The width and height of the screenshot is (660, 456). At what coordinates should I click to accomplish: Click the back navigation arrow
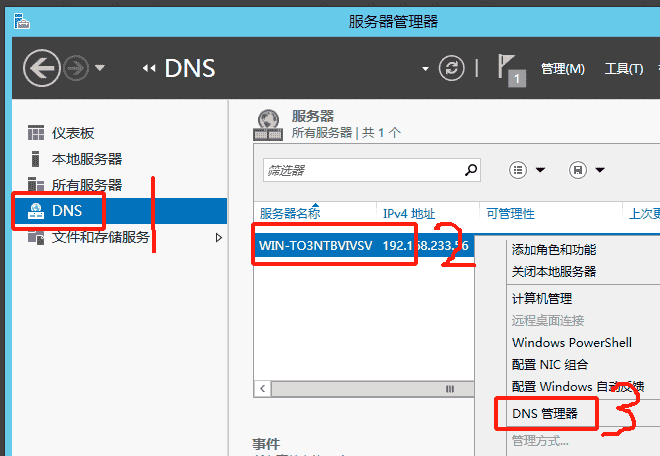(42, 68)
